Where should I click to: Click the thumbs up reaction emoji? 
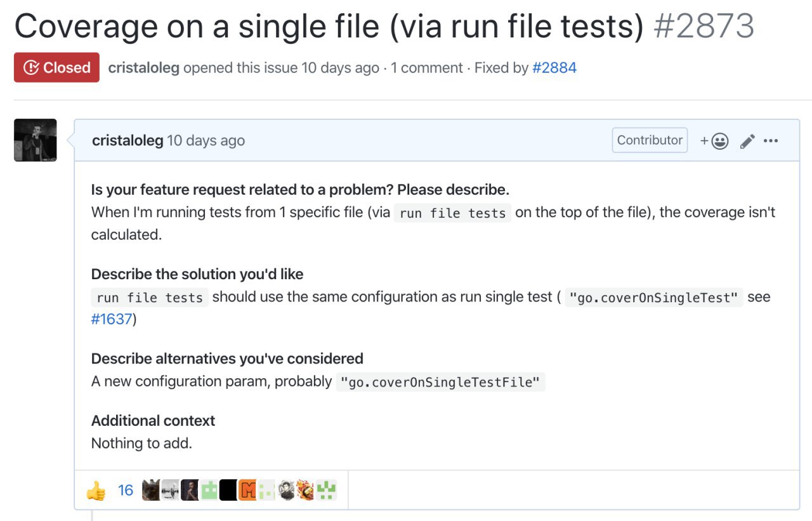96,490
